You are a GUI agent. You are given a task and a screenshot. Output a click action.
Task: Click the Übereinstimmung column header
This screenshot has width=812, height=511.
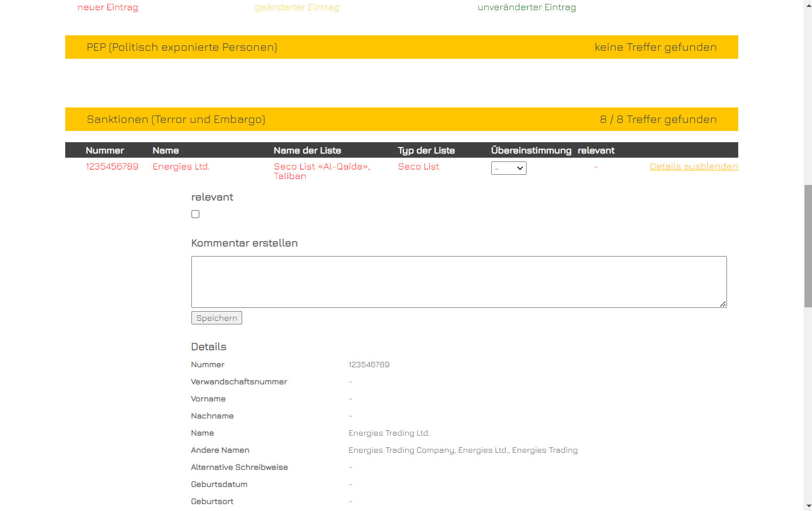[x=531, y=151]
